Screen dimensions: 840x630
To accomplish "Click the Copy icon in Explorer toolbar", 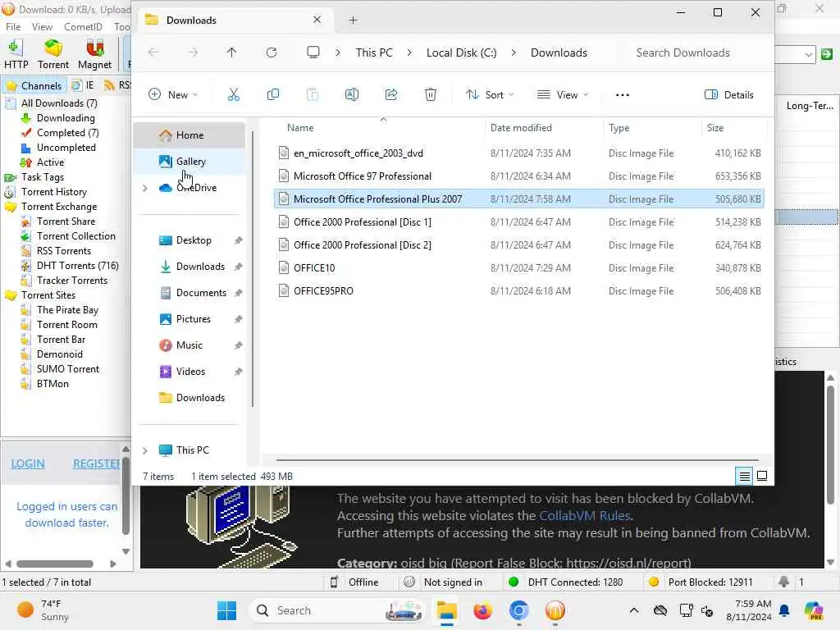I will pyautogui.click(x=272, y=95).
